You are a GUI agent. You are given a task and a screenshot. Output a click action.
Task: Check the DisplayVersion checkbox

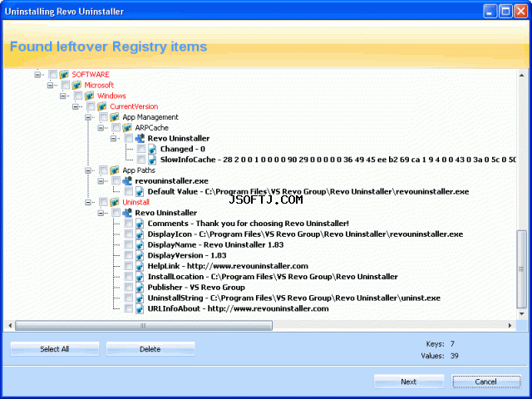click(129, 255)
